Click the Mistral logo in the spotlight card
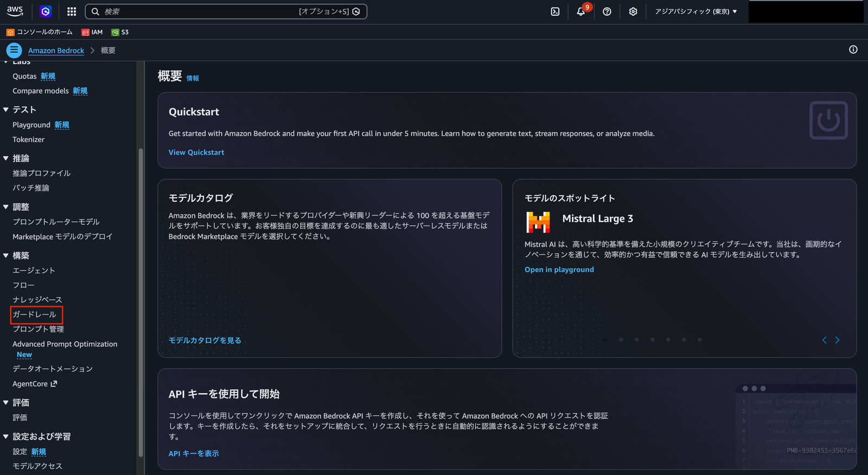868x475 pixels. 538,222
